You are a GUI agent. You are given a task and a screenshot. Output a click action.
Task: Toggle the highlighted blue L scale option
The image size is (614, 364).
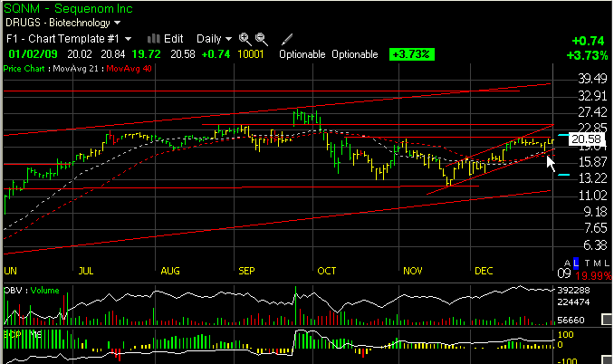pyautogui.click(x=576, y=263)
